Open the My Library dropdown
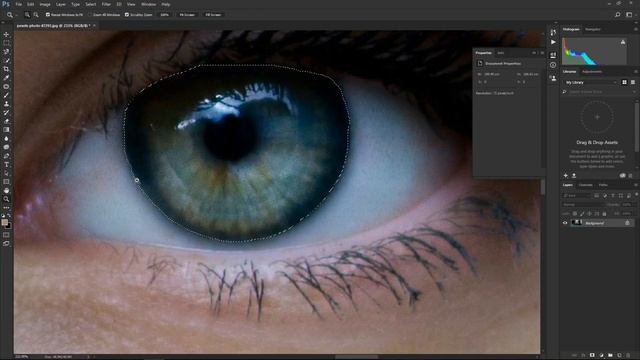The image size is (640, 360). 591,82
